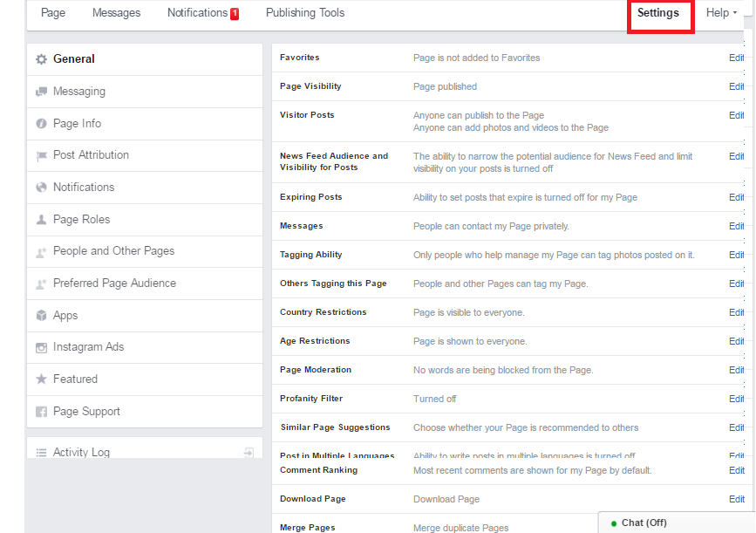
Task: Click 'Page is visible to everyone.' text
Action: pyautogui.click(x=468, y=312)
